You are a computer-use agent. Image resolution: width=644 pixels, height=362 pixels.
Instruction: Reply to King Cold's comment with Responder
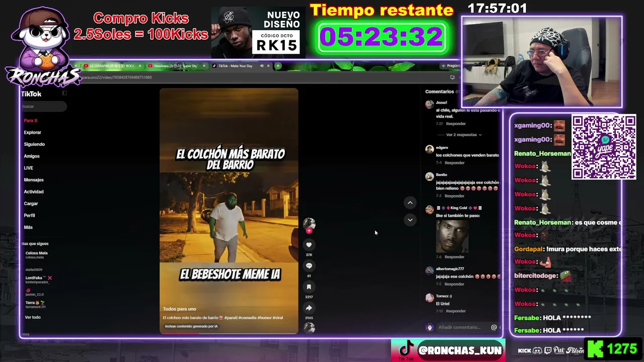tap(454, 257)
